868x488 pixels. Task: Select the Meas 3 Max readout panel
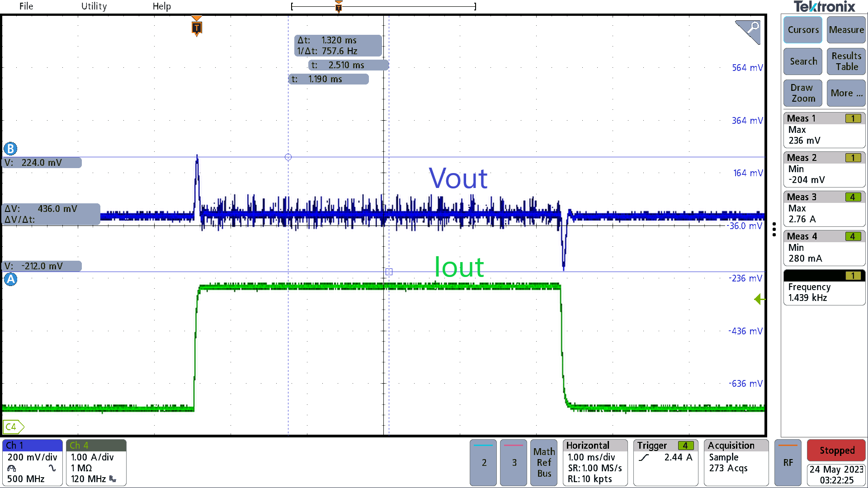[824, 208]
